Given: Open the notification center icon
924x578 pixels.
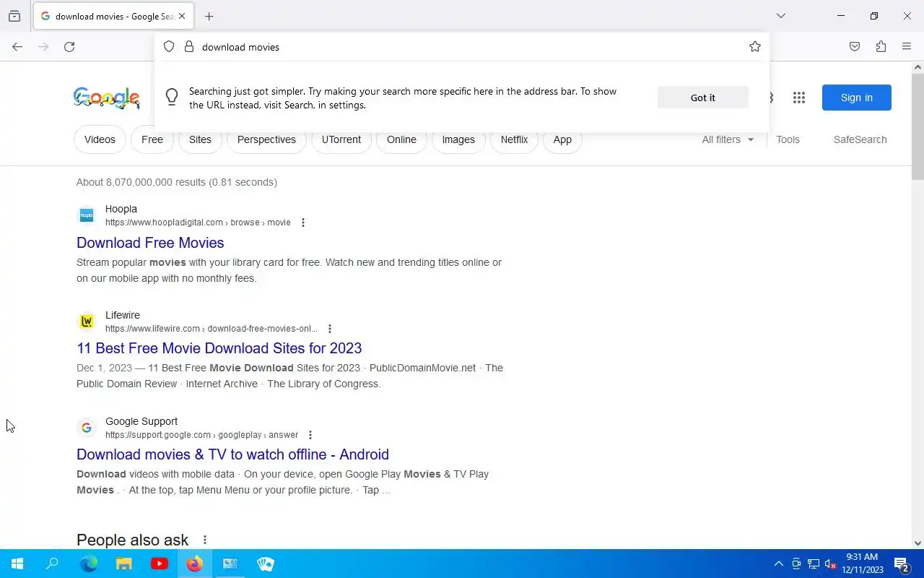Looking at the screenshot, I should click(901, 564).
